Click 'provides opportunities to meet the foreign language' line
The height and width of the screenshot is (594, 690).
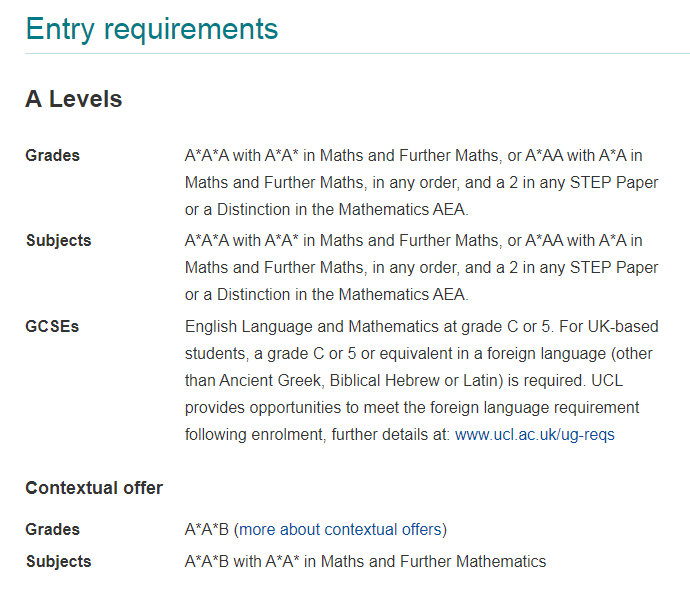click(x=410, y=408)
